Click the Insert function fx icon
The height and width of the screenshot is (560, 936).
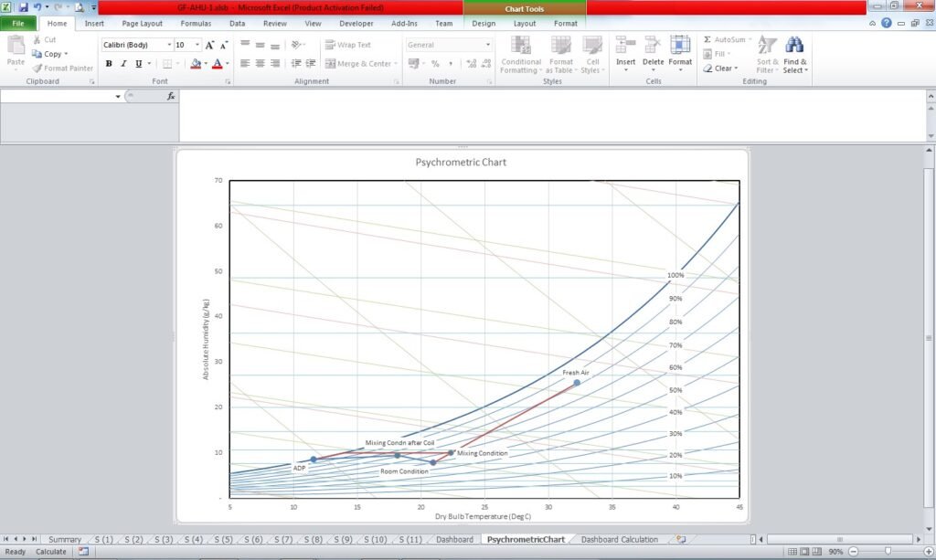click(171, 96)
